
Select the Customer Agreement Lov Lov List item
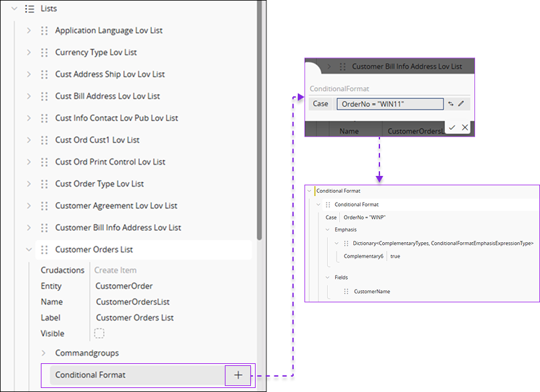[116, 205]
